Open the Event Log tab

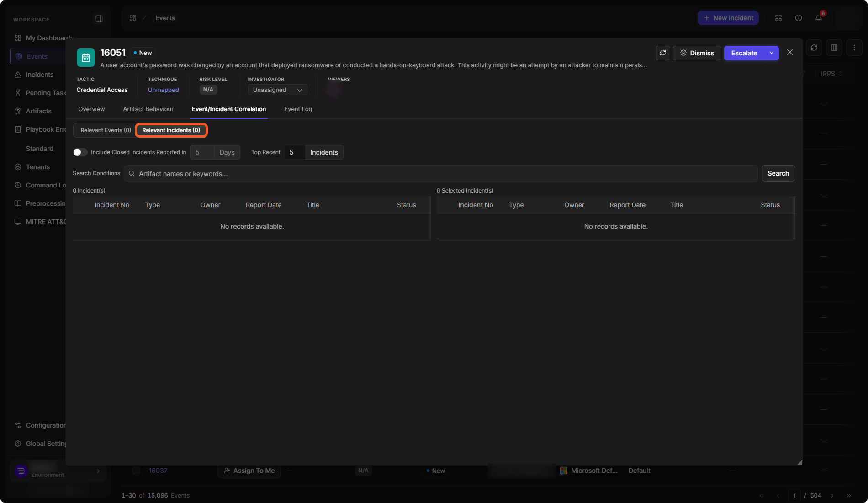[298, 109]
